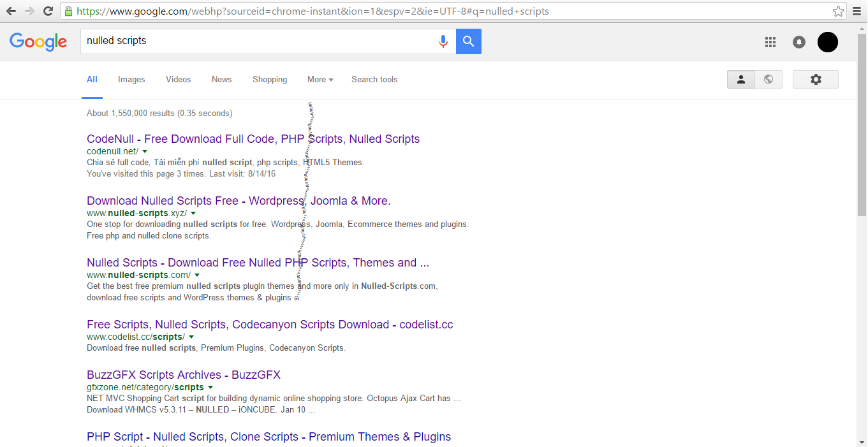Open search settings gear
The width and height of the screenshot is (868, 447).
click(x=816, y=80)
